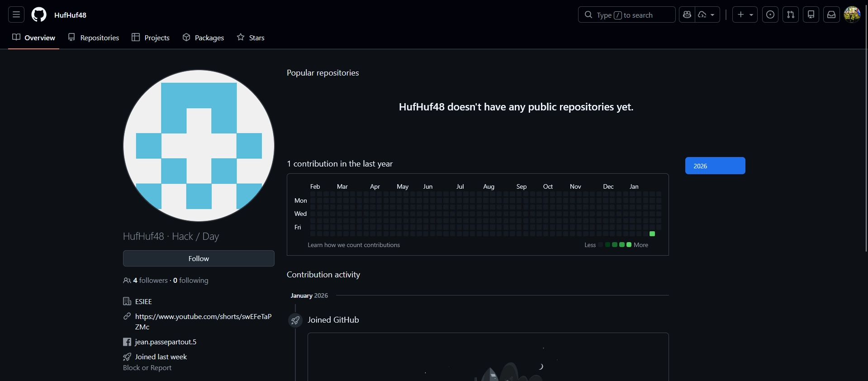Open the Notifications inbox icon

tap(831, 14)
